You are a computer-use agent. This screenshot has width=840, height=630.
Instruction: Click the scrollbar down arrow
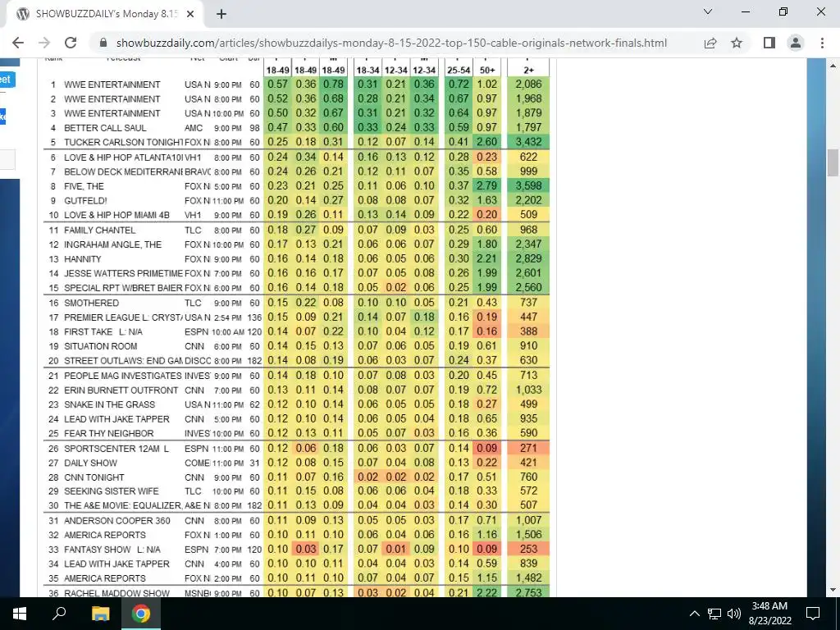833,591
